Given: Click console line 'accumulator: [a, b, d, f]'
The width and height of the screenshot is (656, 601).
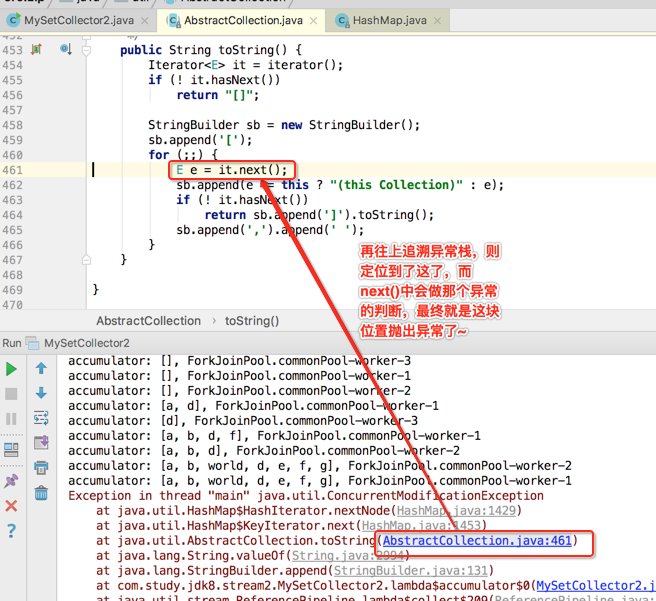Looking at the screenshot, I should click(274, 435).
